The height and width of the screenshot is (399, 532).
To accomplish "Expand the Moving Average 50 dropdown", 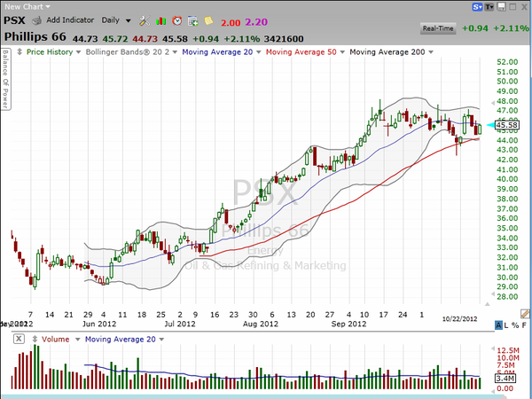I will coord(342,52).
